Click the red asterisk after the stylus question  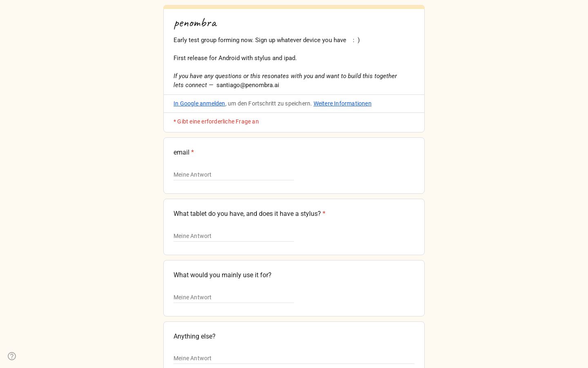(x=324, y=214)
